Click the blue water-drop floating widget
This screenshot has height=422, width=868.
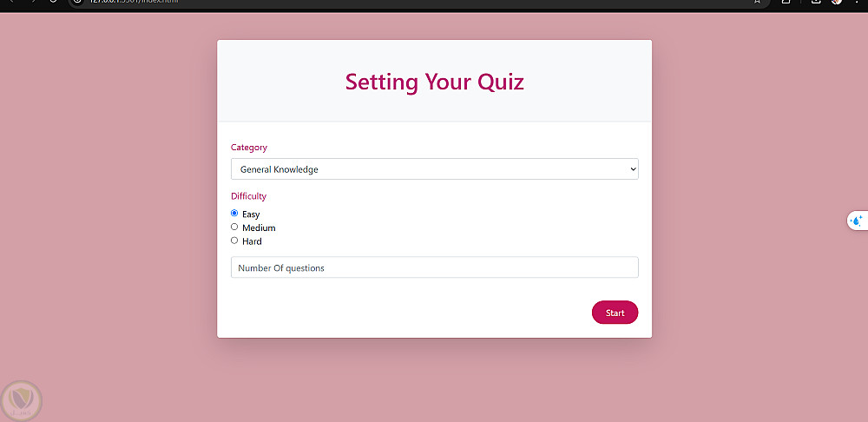coord(857,221)
